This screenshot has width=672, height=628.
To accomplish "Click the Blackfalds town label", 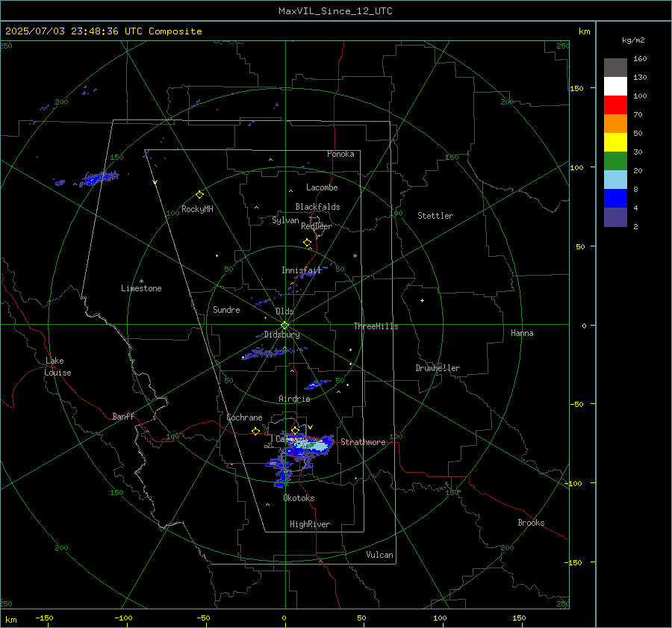I will tap(317, 207).
